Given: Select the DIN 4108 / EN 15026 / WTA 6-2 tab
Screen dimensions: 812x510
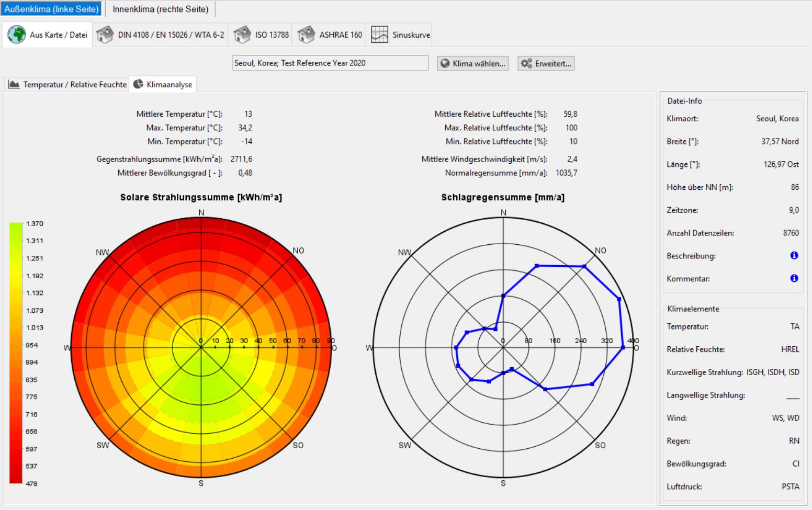Looking at the screenshot, I should tap(171, 35).
